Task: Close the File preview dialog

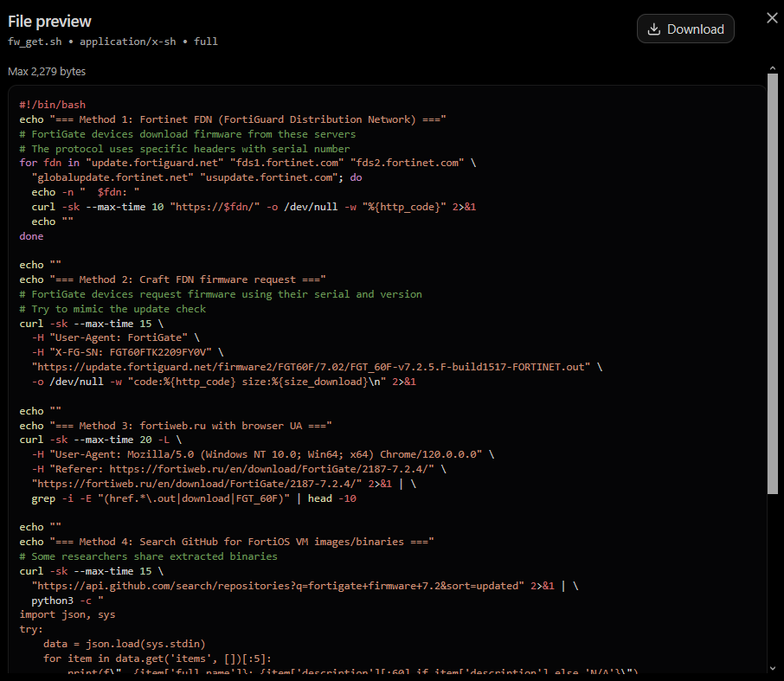Action: [x=772, y=18]
